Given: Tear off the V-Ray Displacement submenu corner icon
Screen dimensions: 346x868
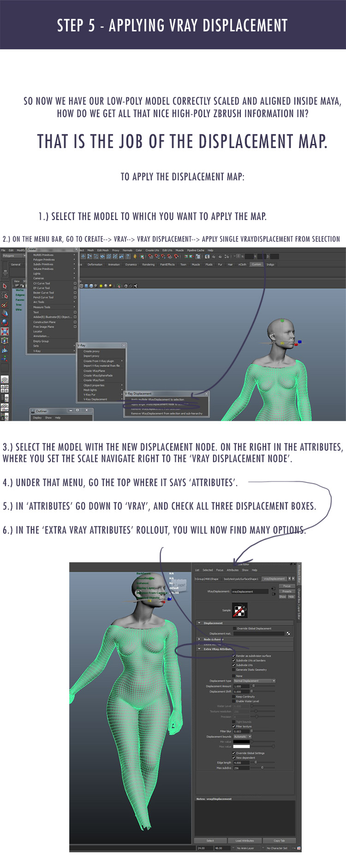Looking at the screenshot, I should [x=206, y=393].
